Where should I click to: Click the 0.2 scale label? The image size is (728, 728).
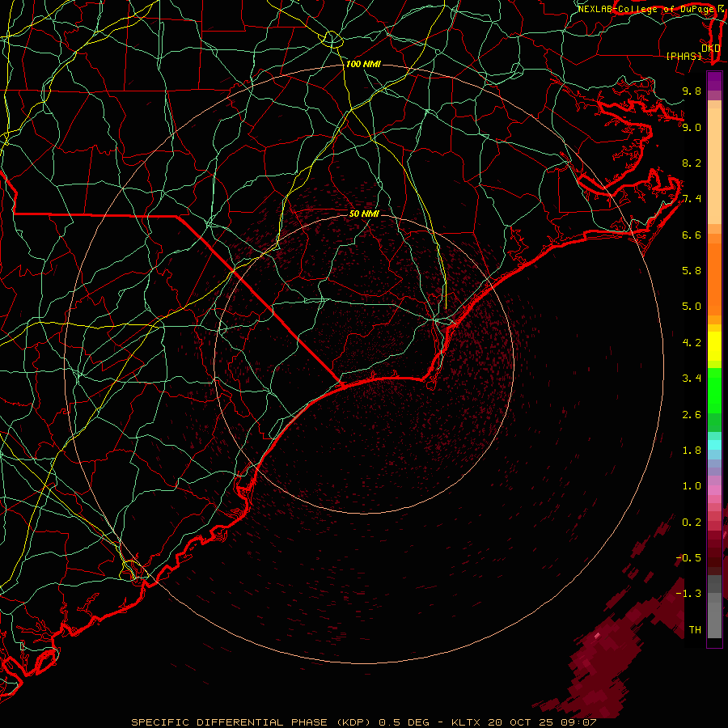(692, 523)
